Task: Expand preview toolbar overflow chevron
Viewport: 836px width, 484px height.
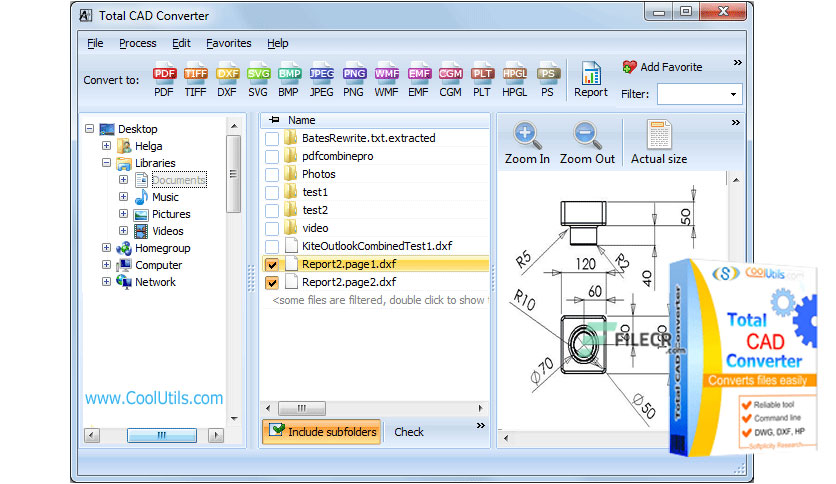Action: click(x=736, y=123)
